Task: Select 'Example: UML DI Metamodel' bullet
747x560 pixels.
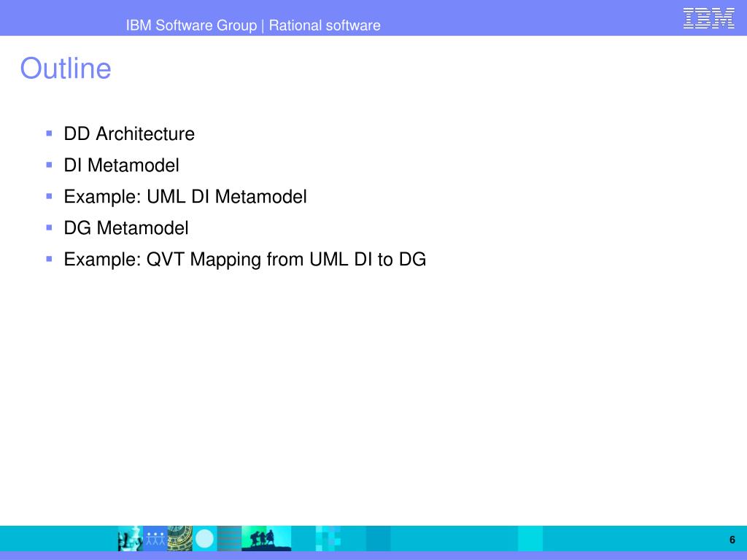Action: tap(185, 197)
